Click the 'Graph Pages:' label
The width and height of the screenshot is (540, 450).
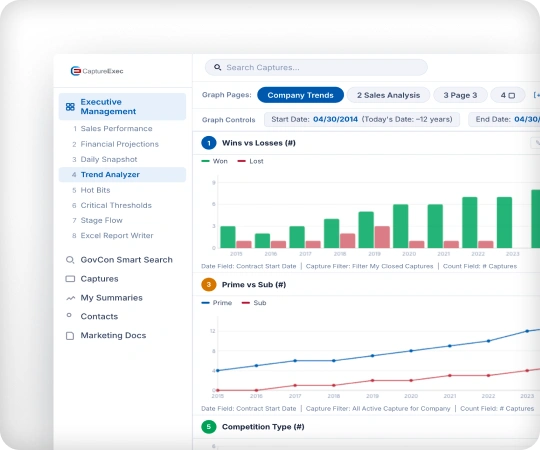(227, 95)
